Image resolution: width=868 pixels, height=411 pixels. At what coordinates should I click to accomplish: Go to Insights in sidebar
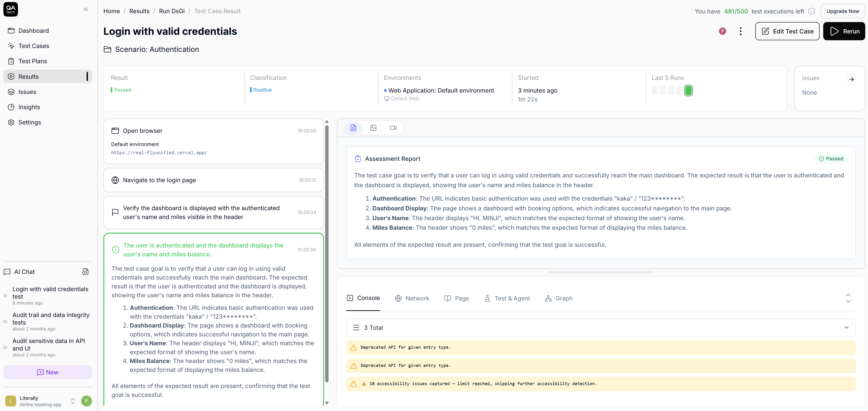tap(29, 107)
